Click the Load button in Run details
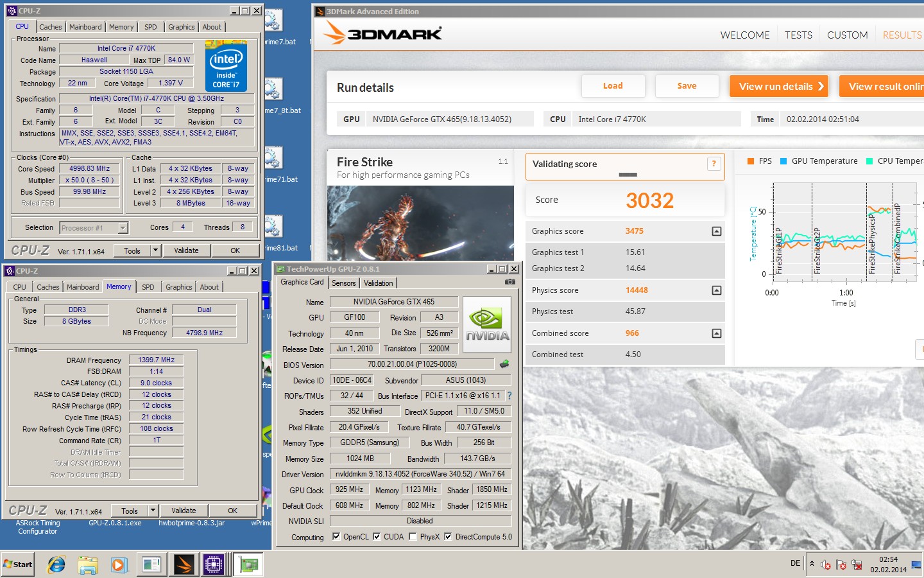Screen dimensions: 924x578 (x=613, y=86)
